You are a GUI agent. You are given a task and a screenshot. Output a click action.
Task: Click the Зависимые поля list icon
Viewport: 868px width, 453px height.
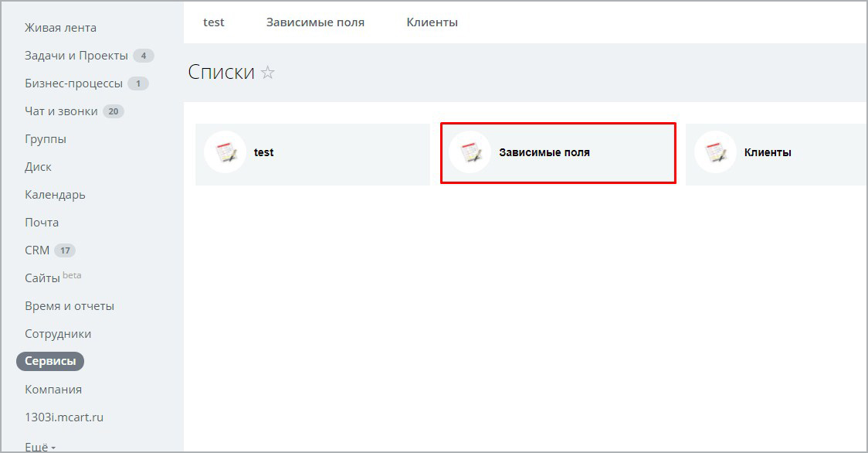[x=470, y=152]
